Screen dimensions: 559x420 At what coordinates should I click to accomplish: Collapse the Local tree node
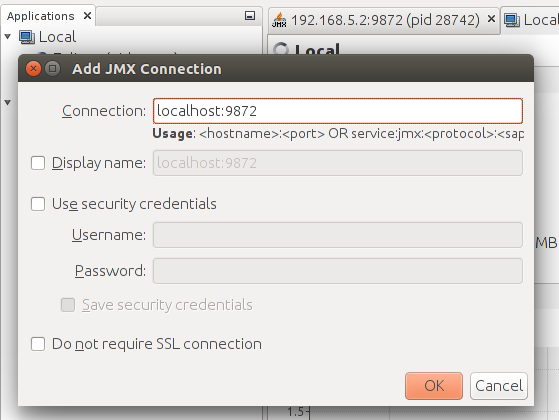pos(8,36)
